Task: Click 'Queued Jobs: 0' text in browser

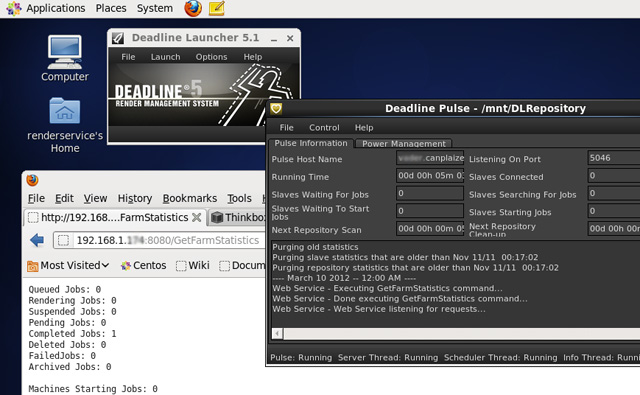Action: click(64, 289)
